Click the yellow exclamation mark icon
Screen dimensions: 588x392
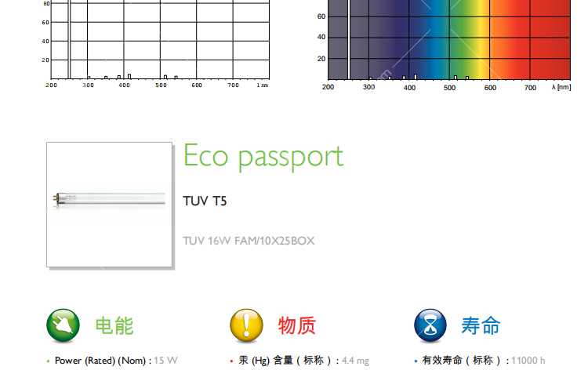tap(246, 325)
